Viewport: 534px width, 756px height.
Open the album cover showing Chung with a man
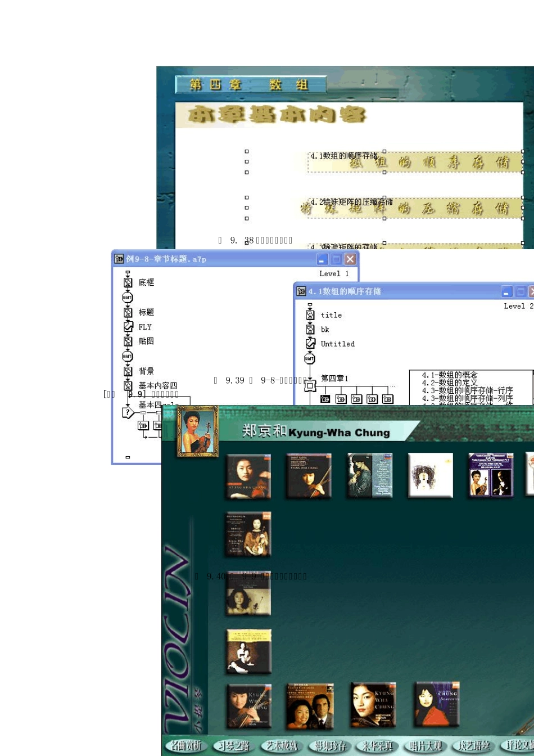click(x=309, y=706)
